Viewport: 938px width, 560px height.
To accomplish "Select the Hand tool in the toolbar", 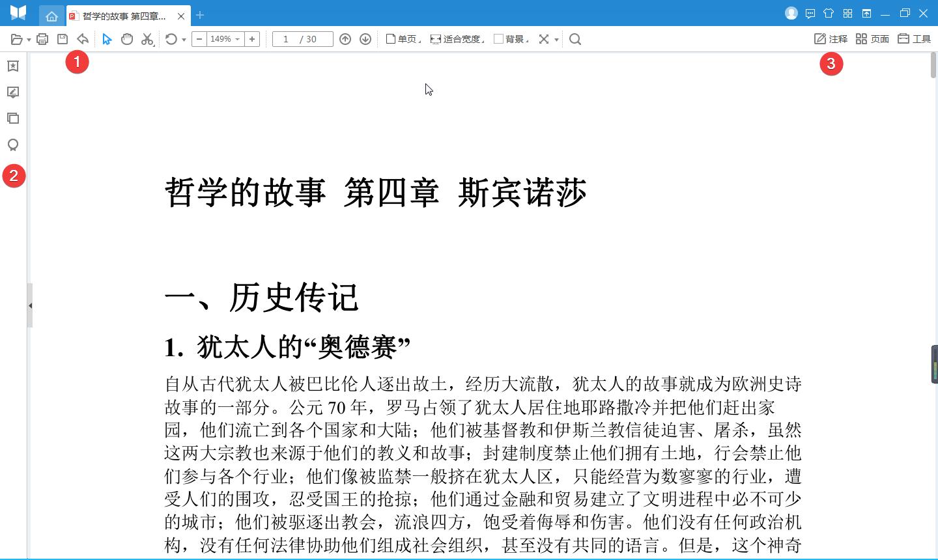I will [x=127, y=39].
